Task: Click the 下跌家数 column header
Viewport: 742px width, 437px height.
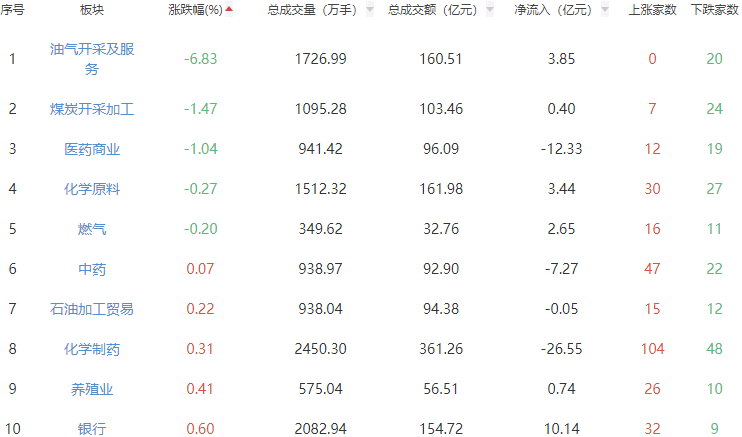Action: pos(714,9)
